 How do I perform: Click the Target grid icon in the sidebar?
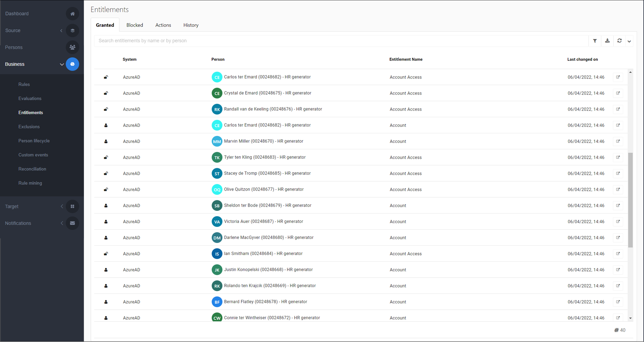tap(72, 206)
